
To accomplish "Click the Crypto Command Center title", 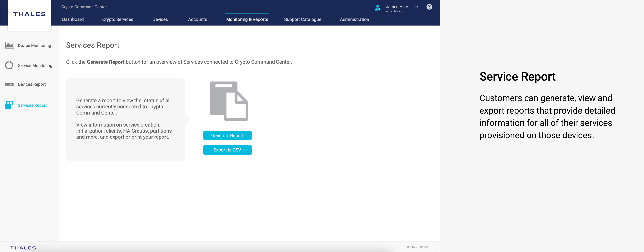I will point(84,7).
